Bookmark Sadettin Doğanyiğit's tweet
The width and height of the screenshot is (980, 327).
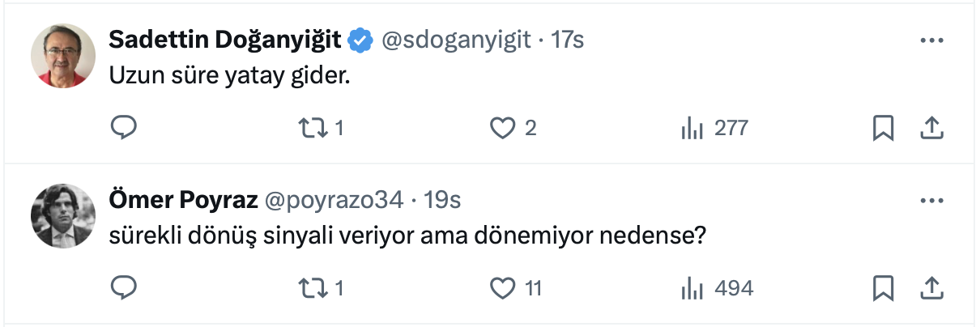pyautogui.click(x=883, y=128)
